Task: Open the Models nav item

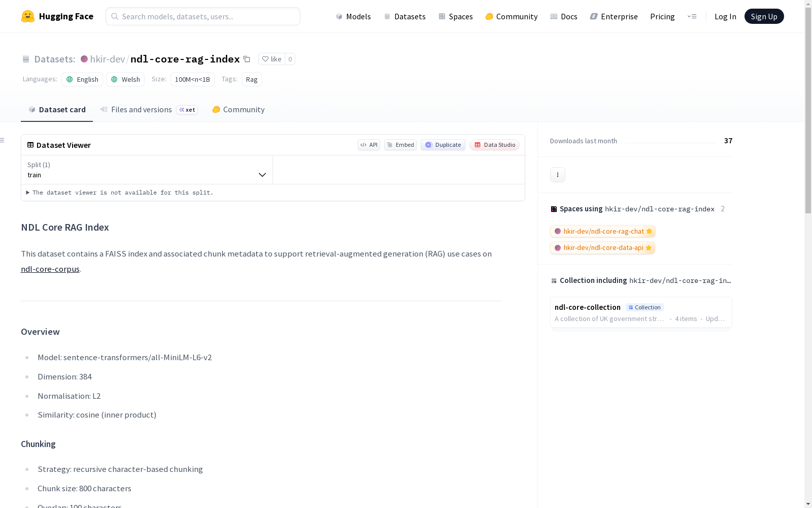Action: [353, 16]
